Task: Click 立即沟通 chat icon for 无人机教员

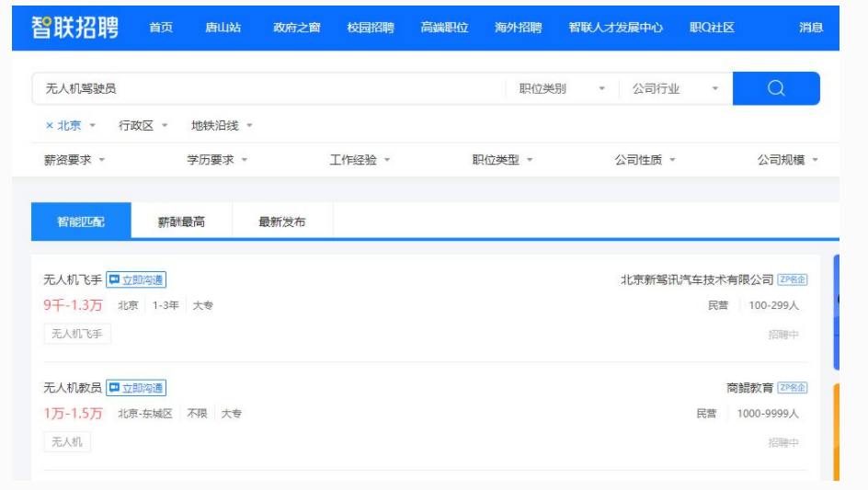Action: coord(136,388)
